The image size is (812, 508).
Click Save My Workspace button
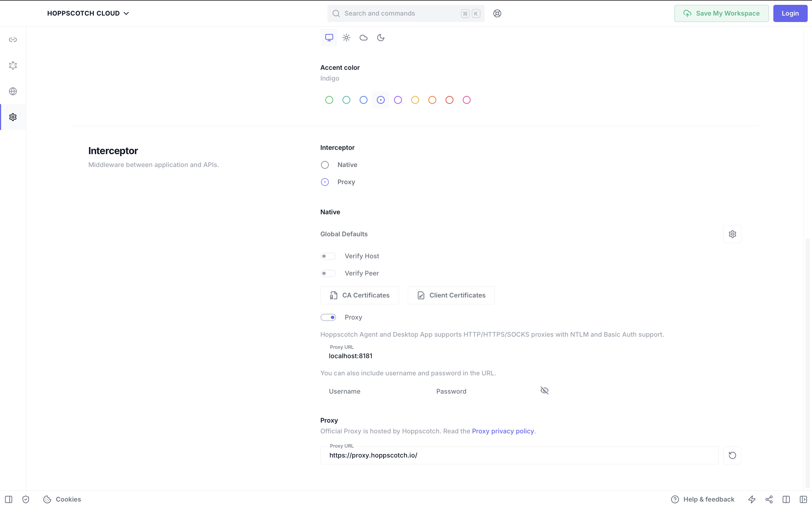click(721, 13)
